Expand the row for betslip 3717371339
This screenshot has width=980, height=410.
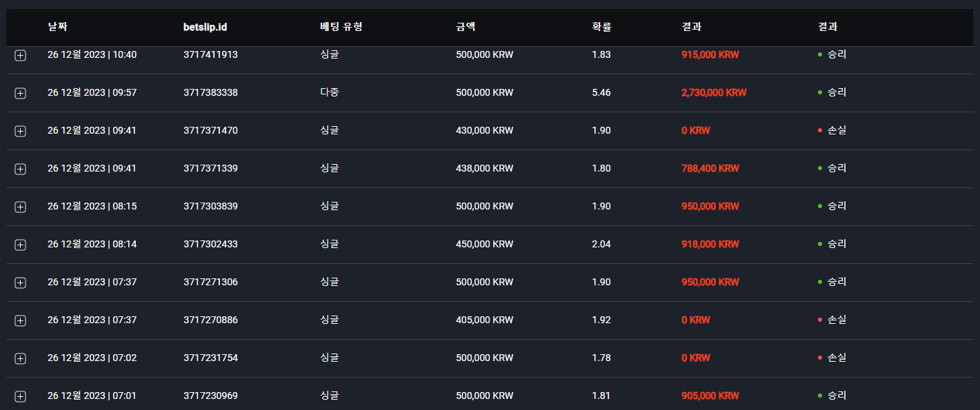pos(20,170)
